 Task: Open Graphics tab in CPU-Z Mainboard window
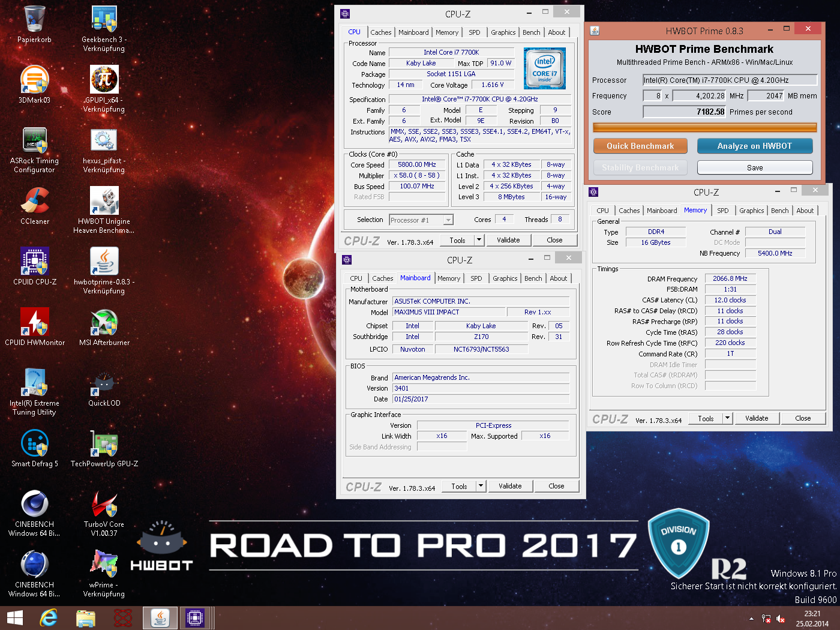[x=505, y=278]
